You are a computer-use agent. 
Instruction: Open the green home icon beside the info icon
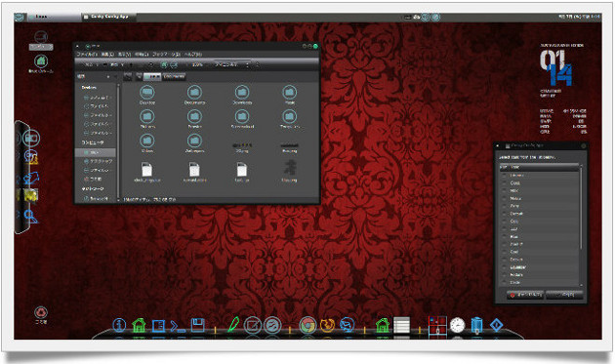(x=139, y=326)
